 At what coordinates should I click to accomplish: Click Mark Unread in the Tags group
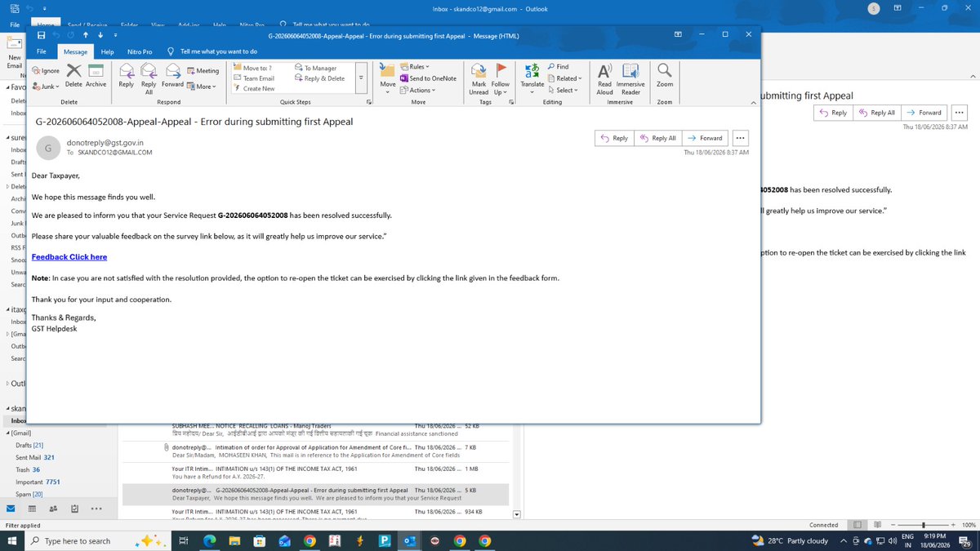[479, 78]
